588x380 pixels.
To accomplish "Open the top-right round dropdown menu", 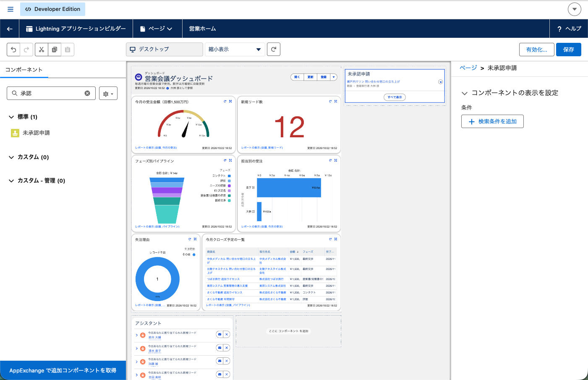I will point(575,9).
